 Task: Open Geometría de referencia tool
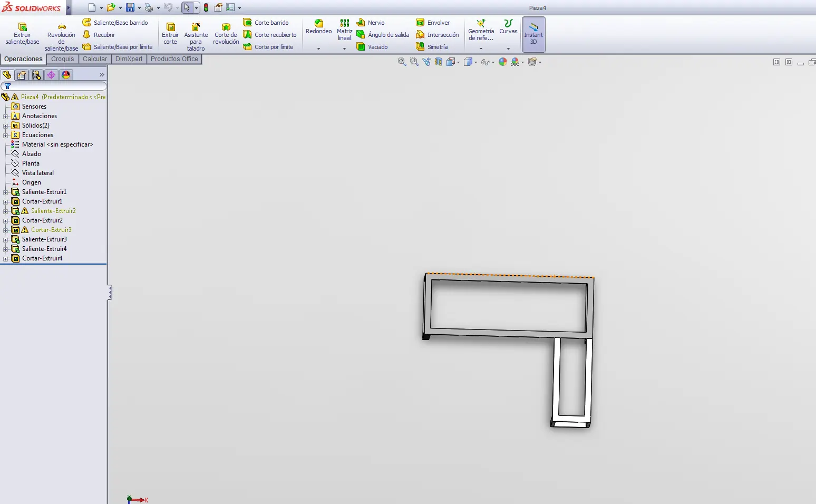point(481,30)
